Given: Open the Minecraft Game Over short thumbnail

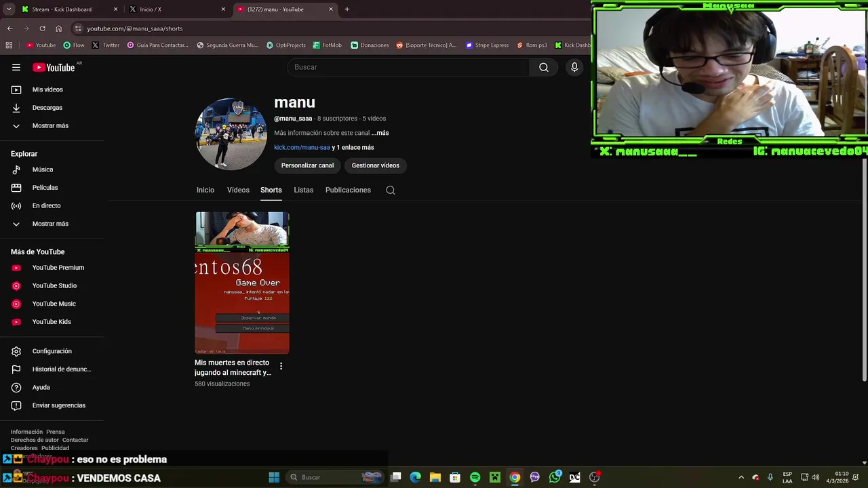Looking at the screenshot, I should [x=242, y=283].
